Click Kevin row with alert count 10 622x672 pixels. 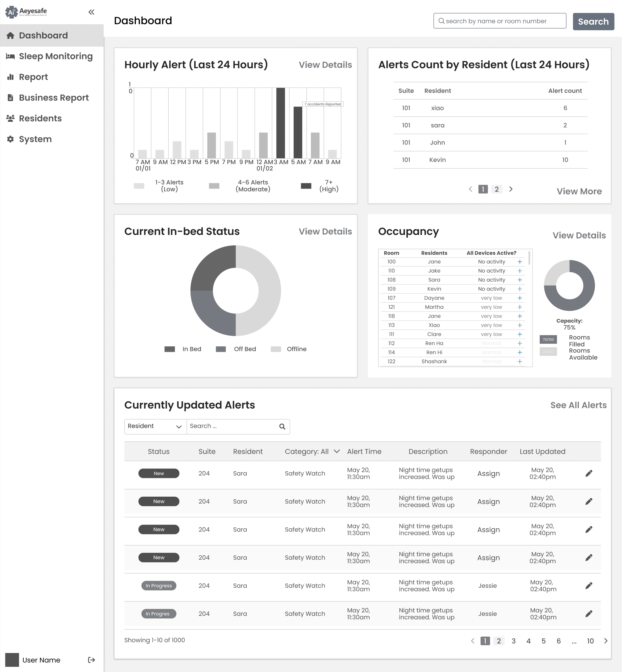coord(490,160)
